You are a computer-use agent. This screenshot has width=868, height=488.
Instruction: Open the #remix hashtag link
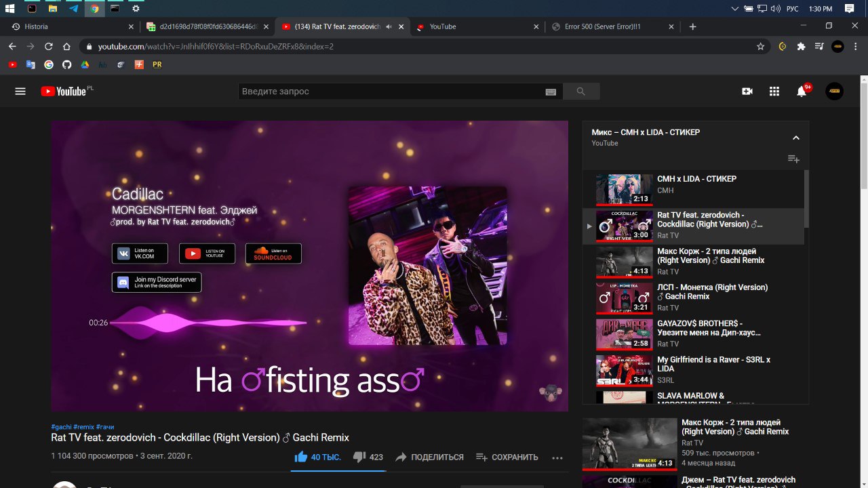pos(83,427)
